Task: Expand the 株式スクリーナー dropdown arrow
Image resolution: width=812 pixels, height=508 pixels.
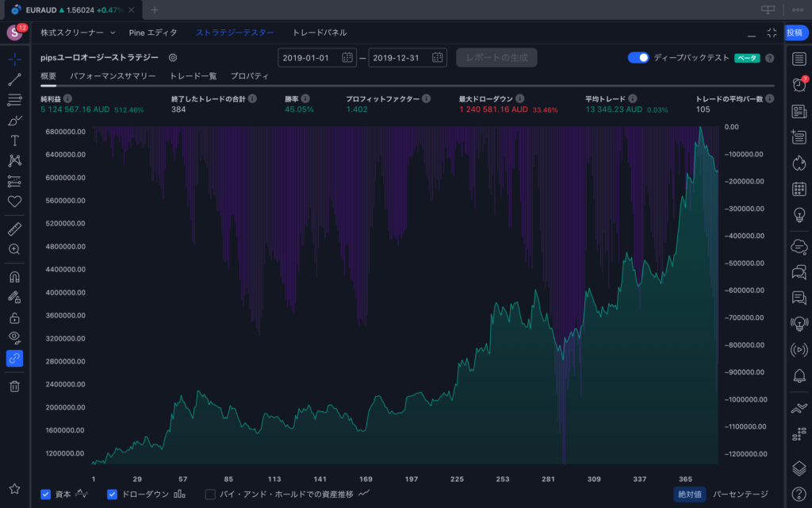Action: pyautogui.click(x=113, y=33)
